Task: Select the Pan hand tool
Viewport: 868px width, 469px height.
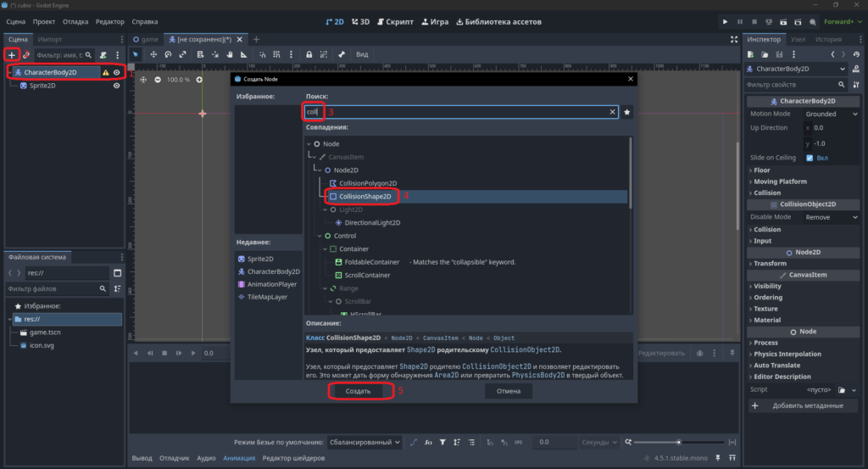Action: point(229,54)
